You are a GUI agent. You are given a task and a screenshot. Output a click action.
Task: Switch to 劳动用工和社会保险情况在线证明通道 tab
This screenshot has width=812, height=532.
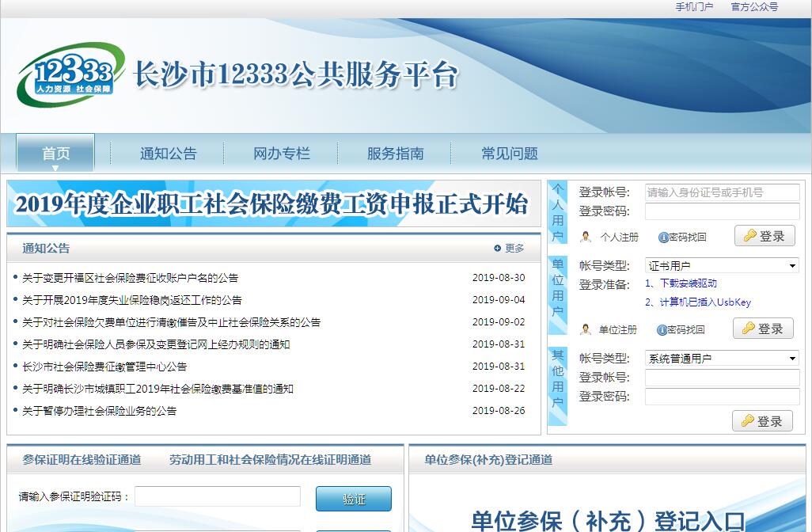coord(270,460)
